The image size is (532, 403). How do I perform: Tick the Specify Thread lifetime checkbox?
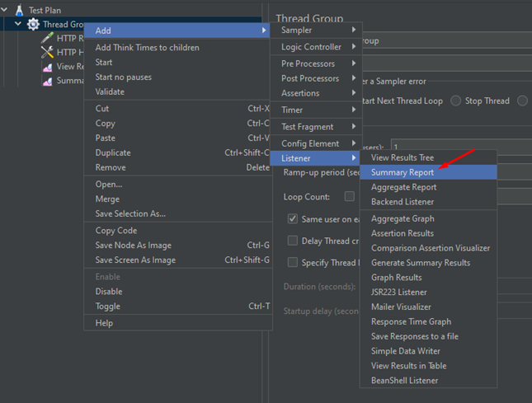293,262
